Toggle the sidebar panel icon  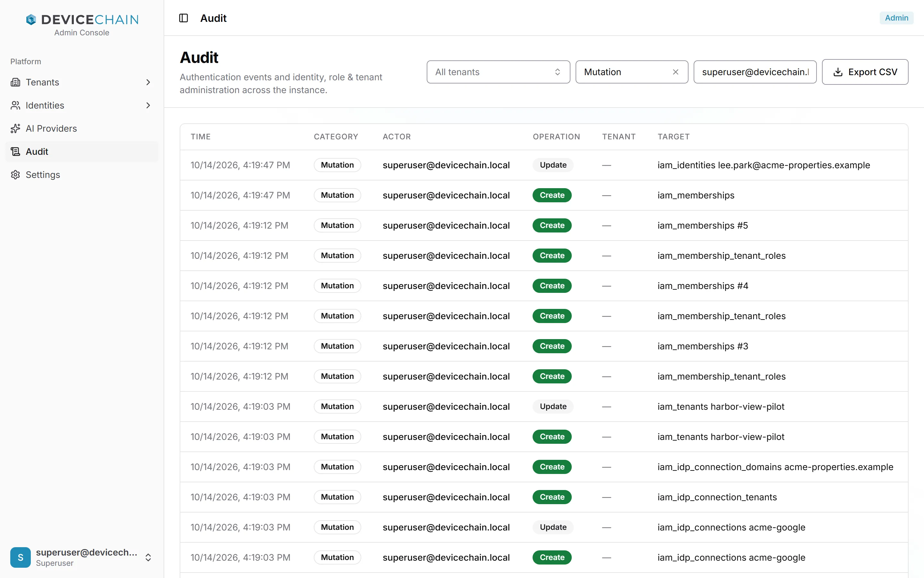[184, 18]
